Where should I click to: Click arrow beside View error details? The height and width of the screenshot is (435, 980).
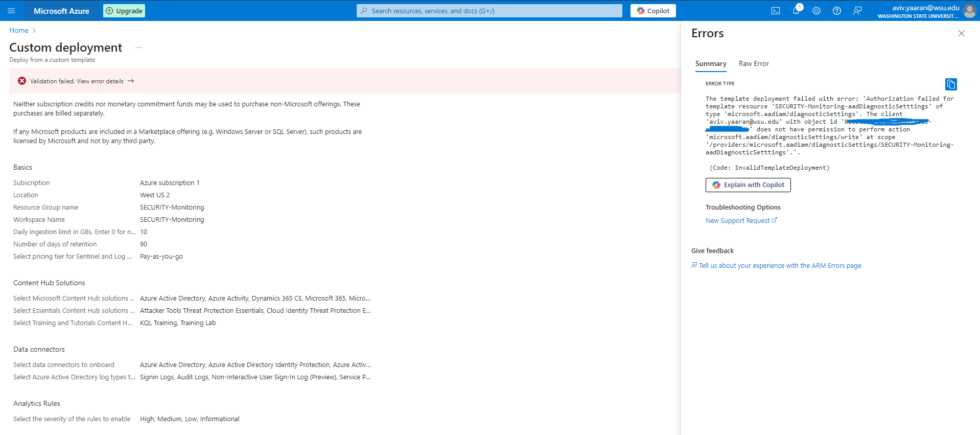pyautogui.click(x=131, y=81)
